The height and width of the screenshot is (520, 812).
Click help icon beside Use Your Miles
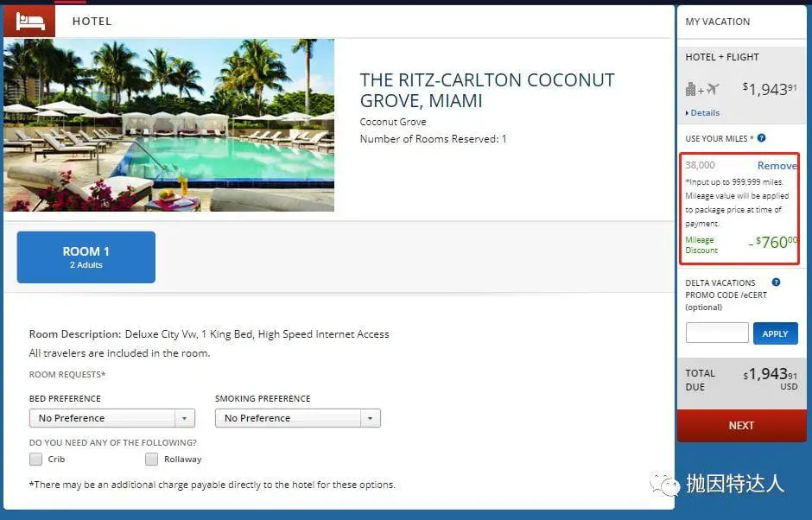point(761,138)
